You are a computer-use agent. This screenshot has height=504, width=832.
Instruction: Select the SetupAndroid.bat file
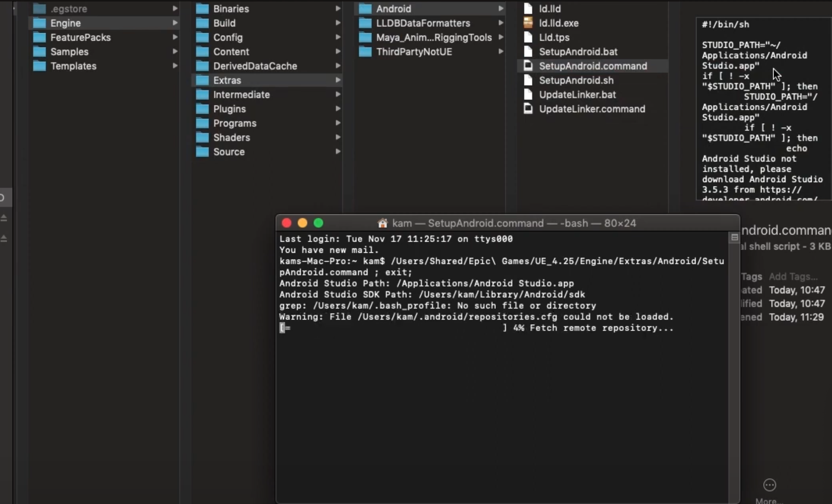[x=578, y=52]
